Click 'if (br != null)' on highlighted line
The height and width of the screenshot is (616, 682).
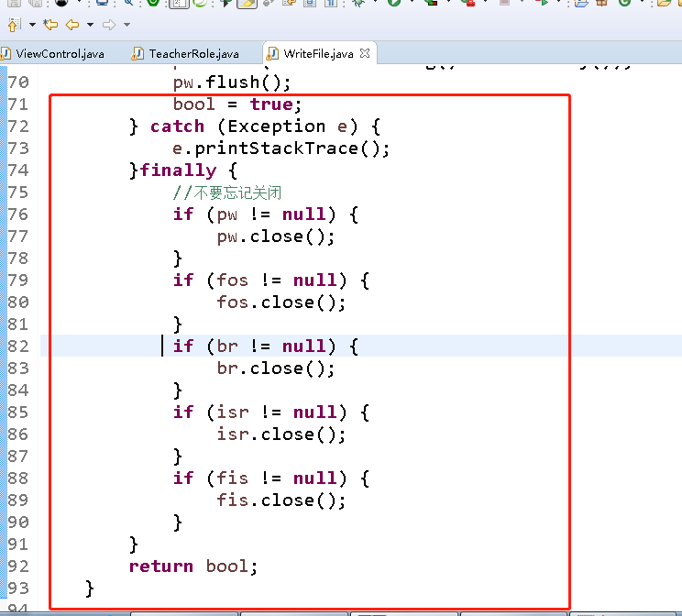266,346
